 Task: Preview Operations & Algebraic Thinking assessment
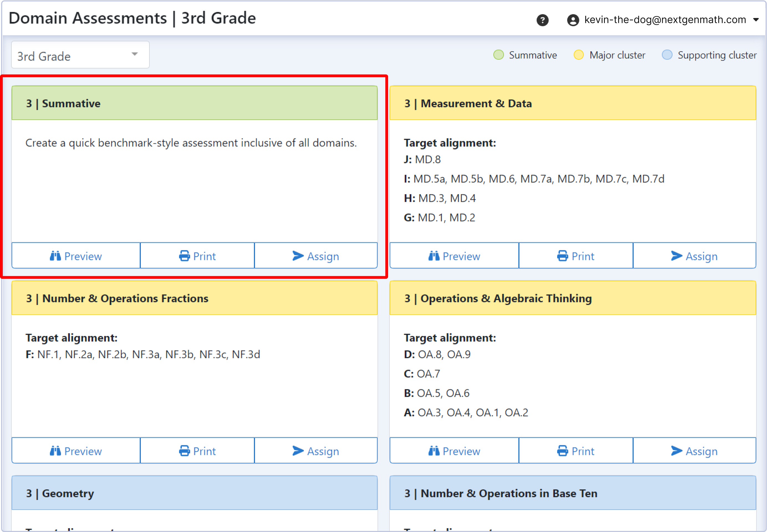[454, 451]
